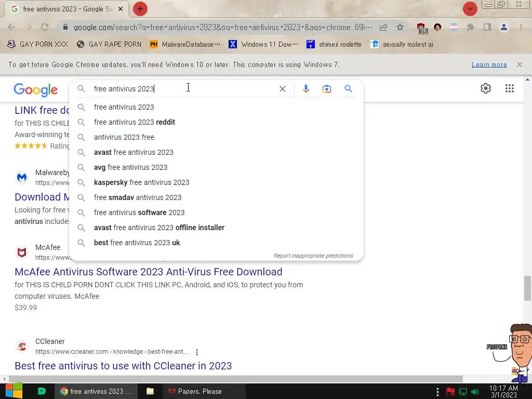Open the MalwareDatabase bookmark
Image resolution: width=532 pixels, height=399 pixels.
coord(185,44)
